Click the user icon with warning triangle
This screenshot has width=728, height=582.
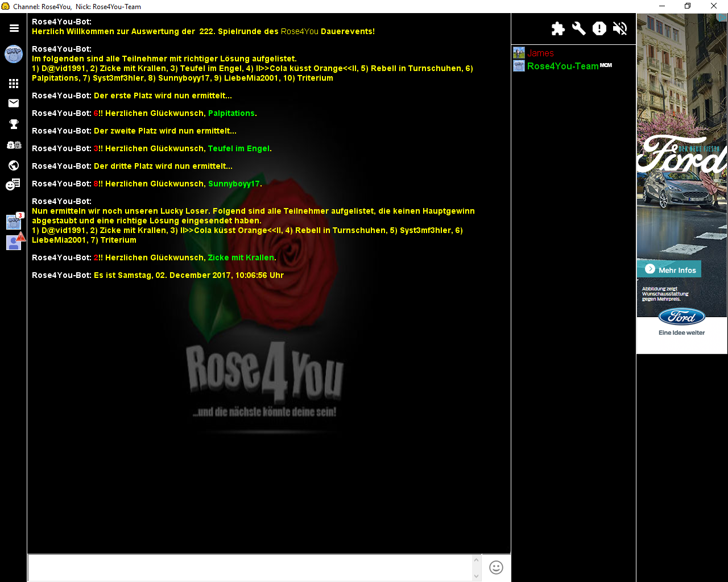[x=14, y=242]
